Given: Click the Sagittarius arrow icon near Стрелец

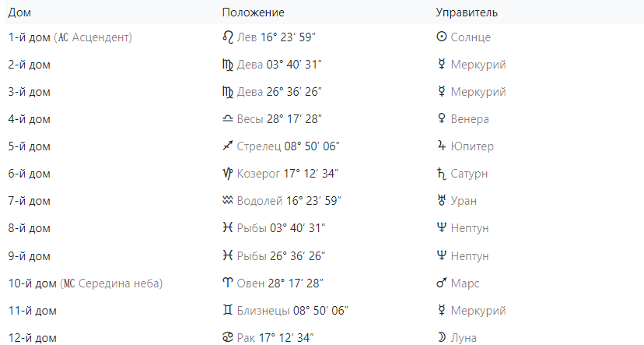Looking at the screenshot, I should [x=228, y=146].
